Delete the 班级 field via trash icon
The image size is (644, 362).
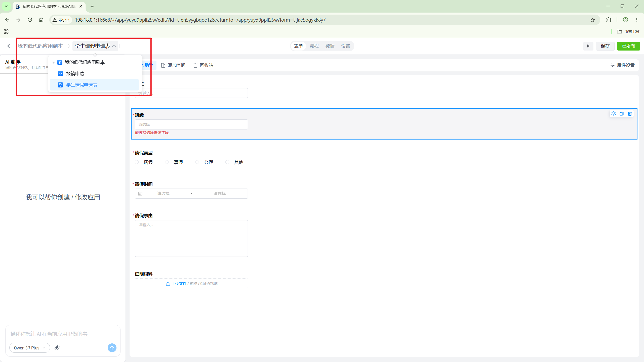tap(630, 114)
